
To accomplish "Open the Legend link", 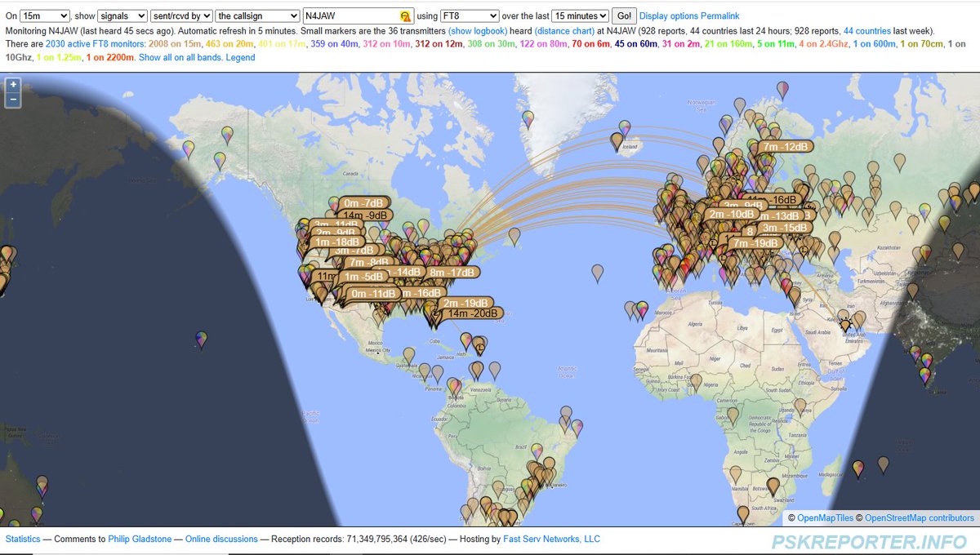I will [240, 58].
